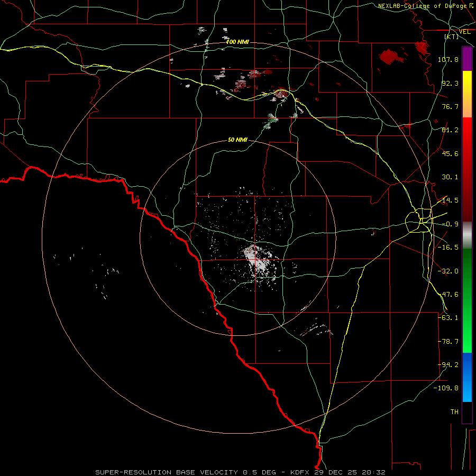Select the -0.9 velocity scale value

[x=450, y=224]
